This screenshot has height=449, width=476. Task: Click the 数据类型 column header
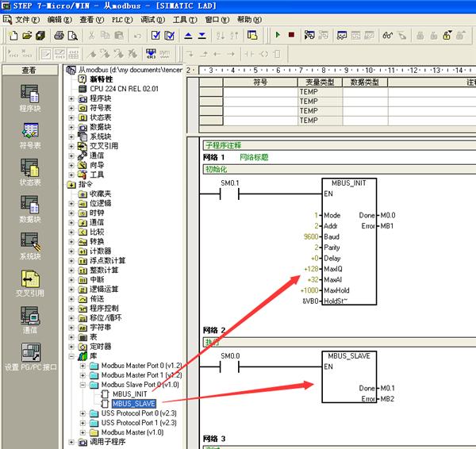pyautogui.click(x=365, y=83)
